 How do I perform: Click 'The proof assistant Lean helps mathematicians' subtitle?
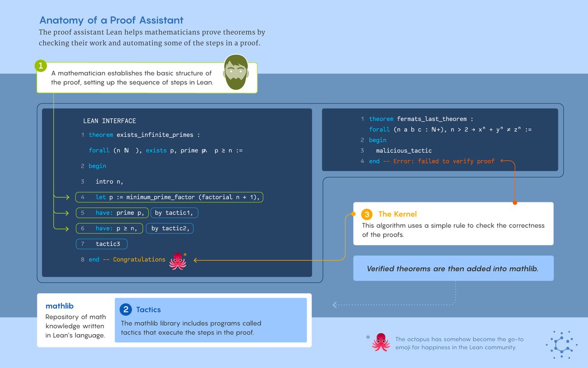152,37
